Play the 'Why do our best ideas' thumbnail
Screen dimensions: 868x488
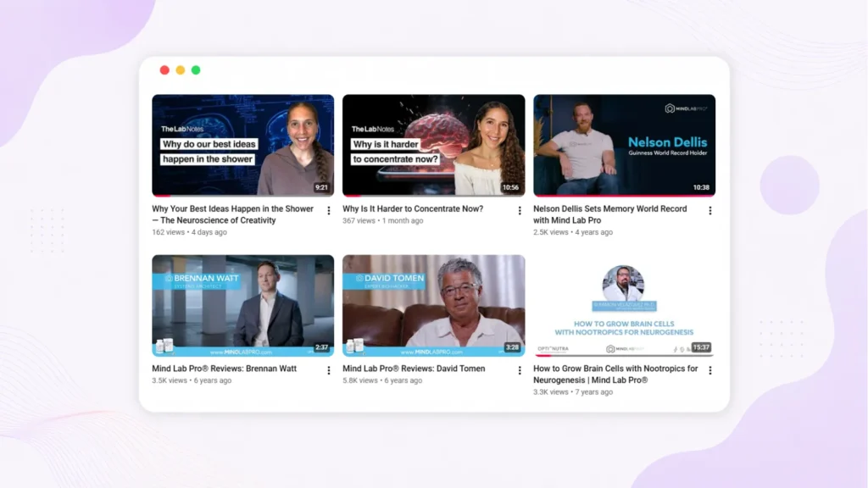pyautogui.click(x=243, y=145)
